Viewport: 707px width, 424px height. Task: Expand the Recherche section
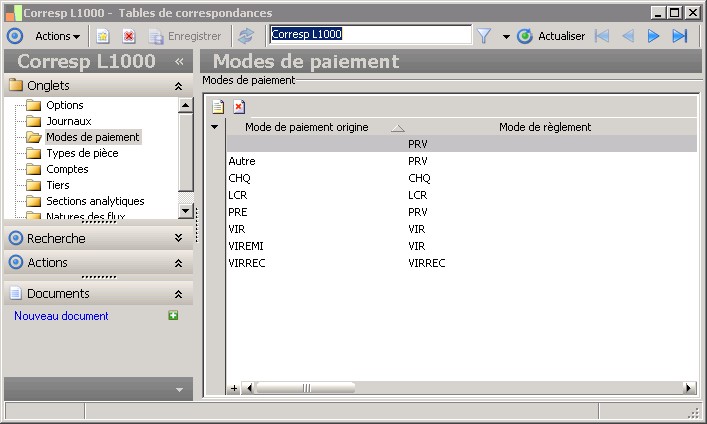179,238
